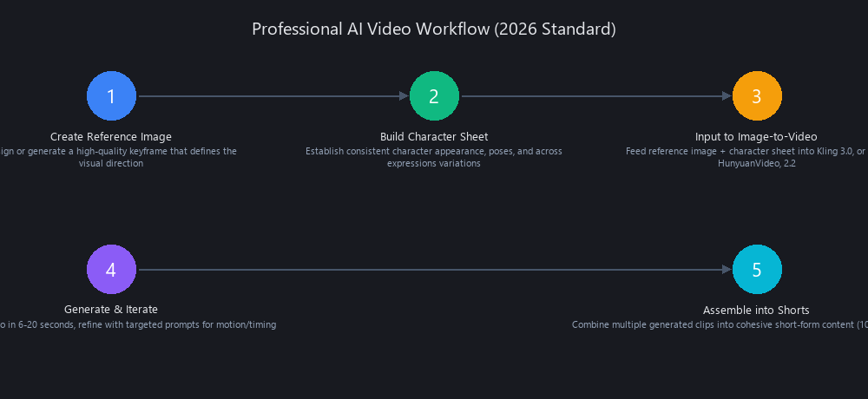
Task: Click the "Build Character Sheet" heading
Action: pos(434,137)
